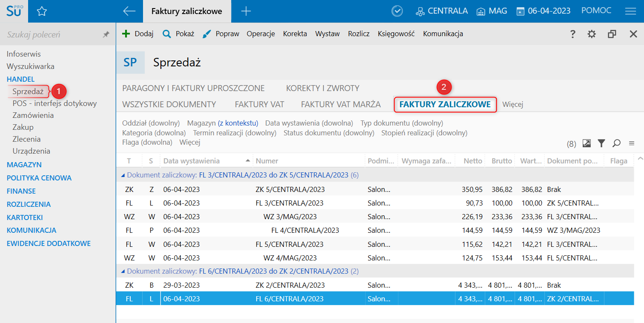644x323 pixels.
Task: Select row ZK 2/CENTRALA/2023
Action: click(375, 285)
